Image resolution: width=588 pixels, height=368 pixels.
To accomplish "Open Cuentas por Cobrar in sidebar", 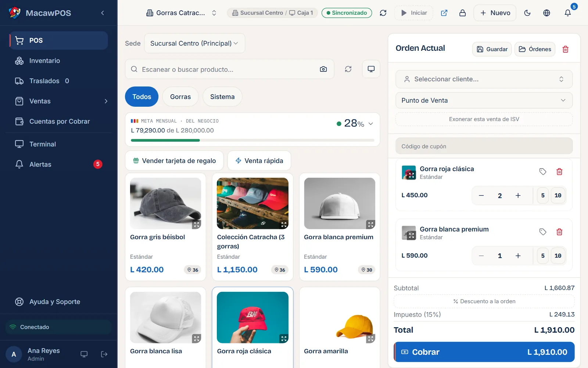I will (x=59, y=121).
